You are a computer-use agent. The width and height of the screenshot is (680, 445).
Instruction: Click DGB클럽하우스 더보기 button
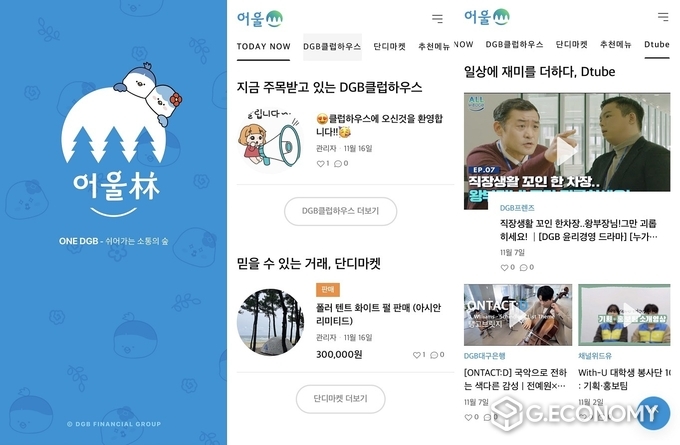(x=340, y=211)
